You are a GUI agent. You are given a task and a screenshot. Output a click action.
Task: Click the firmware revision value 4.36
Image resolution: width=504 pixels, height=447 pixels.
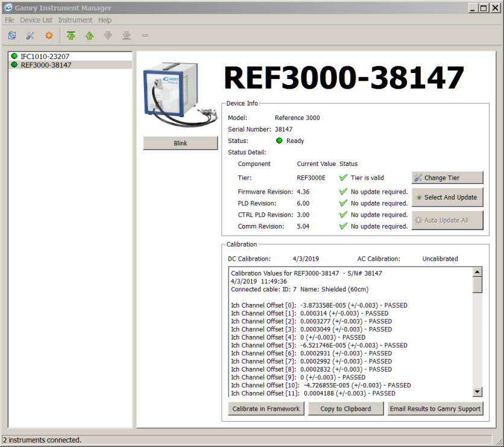point(303,192)
